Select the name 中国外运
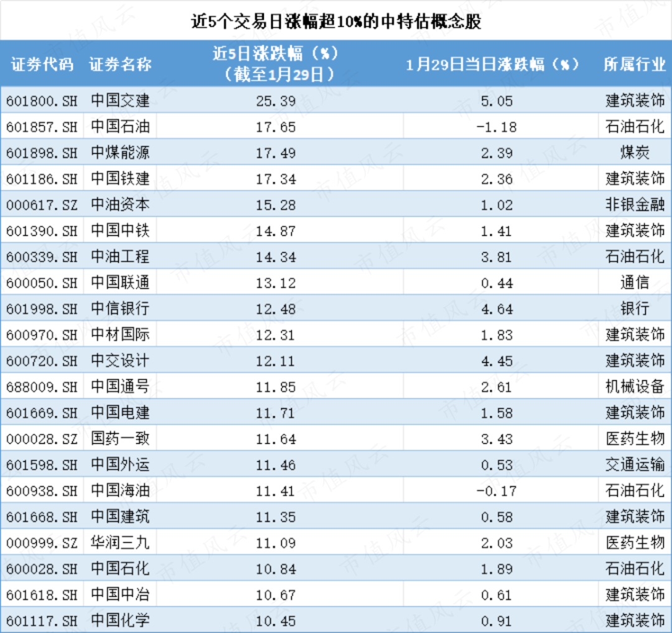 [x=120, y=464]
